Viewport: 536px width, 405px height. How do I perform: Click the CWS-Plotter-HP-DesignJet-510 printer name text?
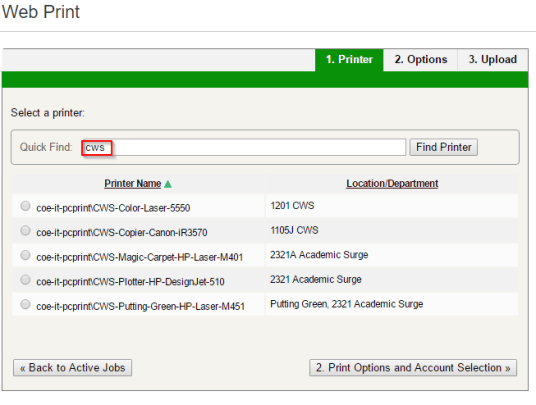[130, 282]
